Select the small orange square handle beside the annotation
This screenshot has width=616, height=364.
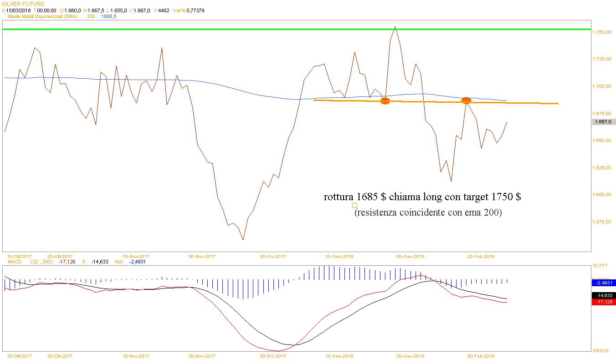(354, 206)
